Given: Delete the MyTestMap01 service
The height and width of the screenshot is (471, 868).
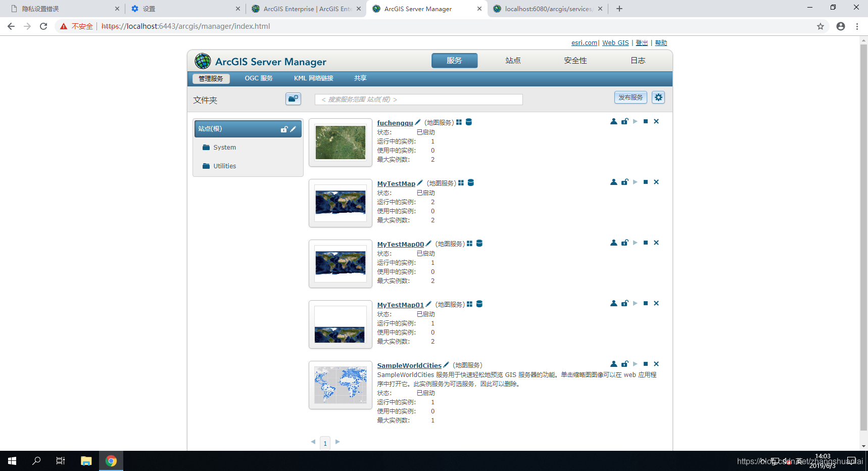Looking at the screenshot, I should 656,303.
